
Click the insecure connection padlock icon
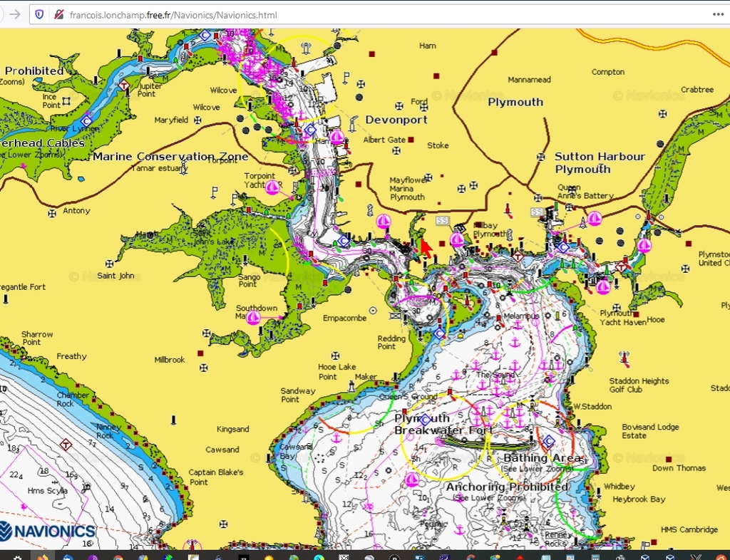(x=58, y=14)
